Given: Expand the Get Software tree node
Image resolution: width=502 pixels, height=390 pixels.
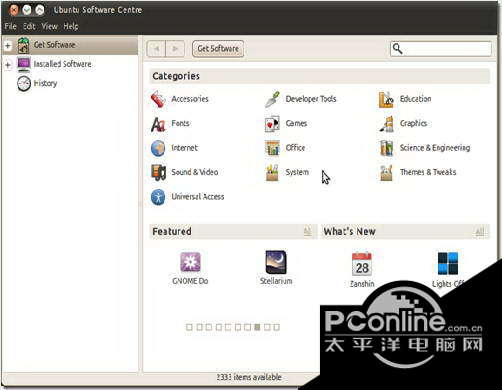Looking at the screenshot, I should [8, 45].
